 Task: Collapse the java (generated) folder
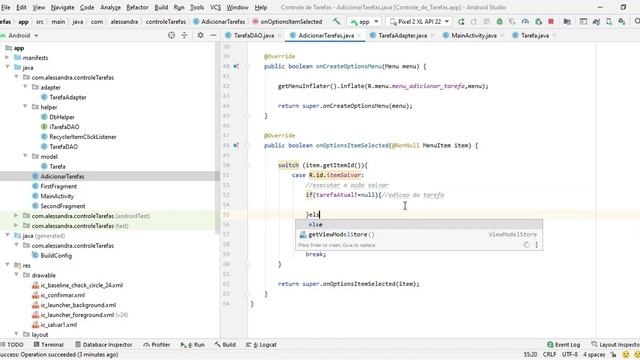click(x=7, y=236)
